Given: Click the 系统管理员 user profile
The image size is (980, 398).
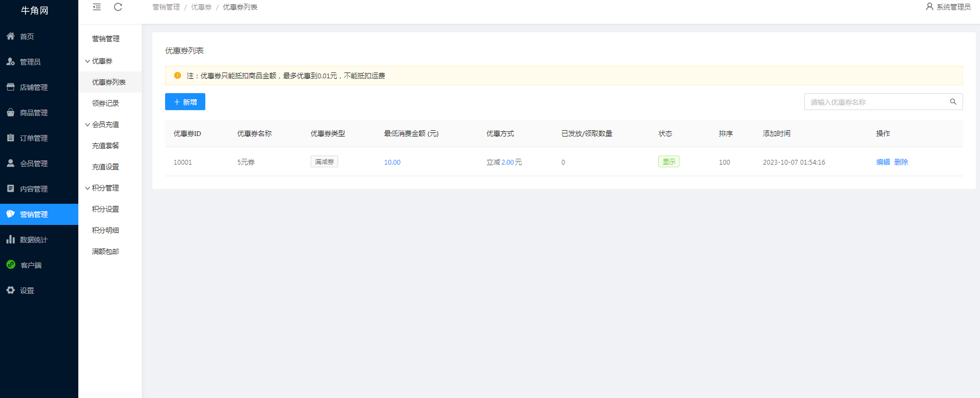Looking at the screenshot, I should click(948, 7).
